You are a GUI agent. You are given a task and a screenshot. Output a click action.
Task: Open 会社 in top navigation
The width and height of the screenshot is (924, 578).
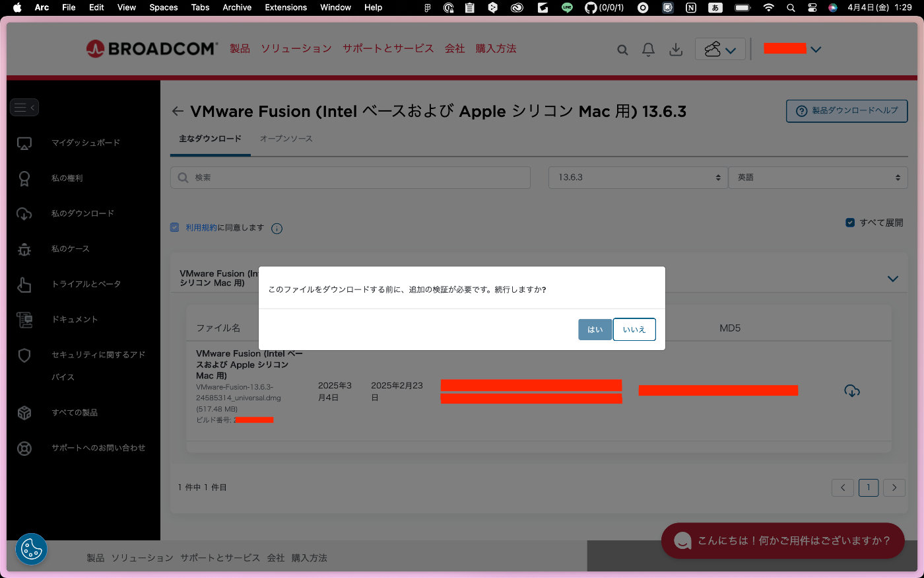455,49
